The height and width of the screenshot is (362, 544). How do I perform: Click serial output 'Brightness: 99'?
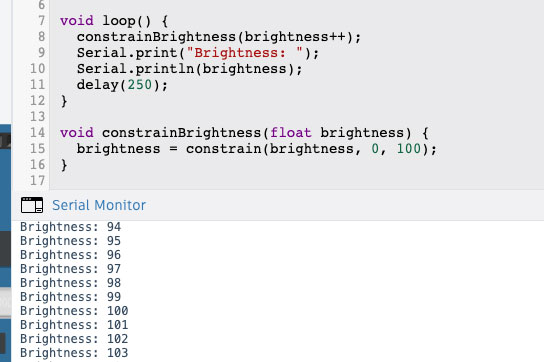(x=70, y=297)
